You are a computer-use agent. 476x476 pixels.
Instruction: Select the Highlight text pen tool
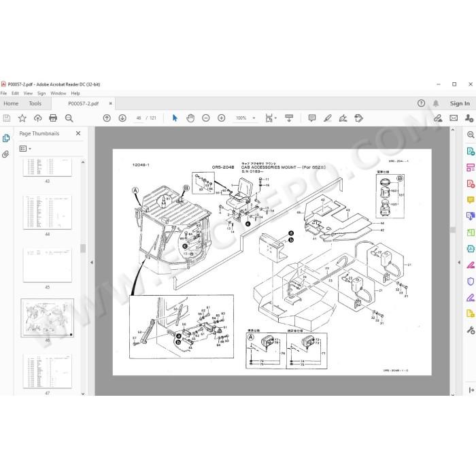click(x=327, y=118)
